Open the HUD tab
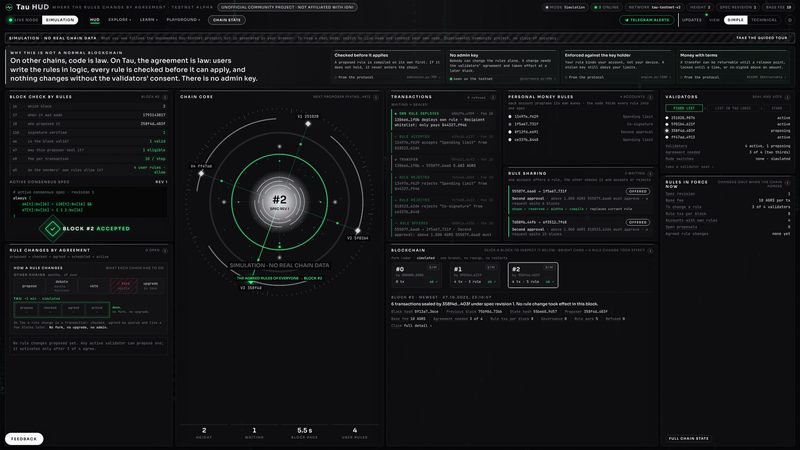Viewport: 800px width, 450px height. (x=94, y=20)
